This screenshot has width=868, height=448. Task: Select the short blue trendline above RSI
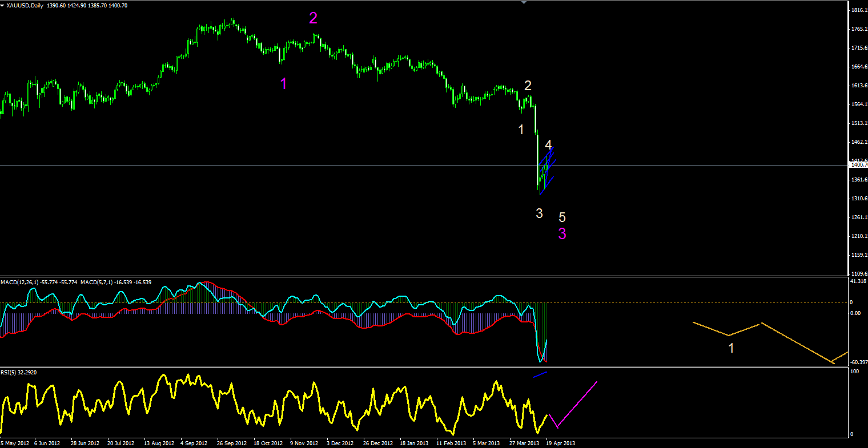point(540,374)
